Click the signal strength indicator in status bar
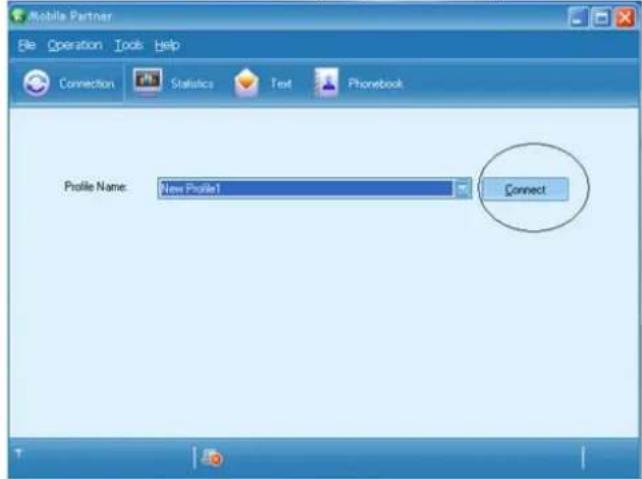Image resolution: width=642 pixels, height=479 pixels. point(18,453)
